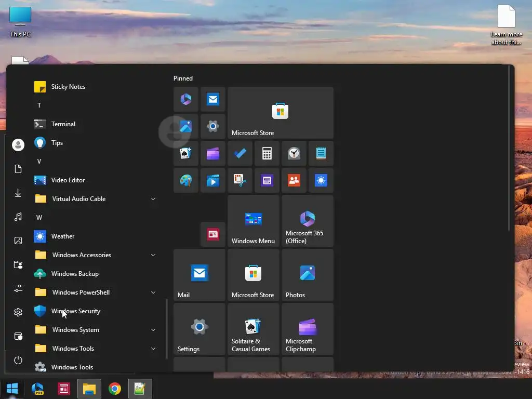Open the Windows Menu tile
Viewport: 532px width, 399px height.
click(x=254, y=221)
